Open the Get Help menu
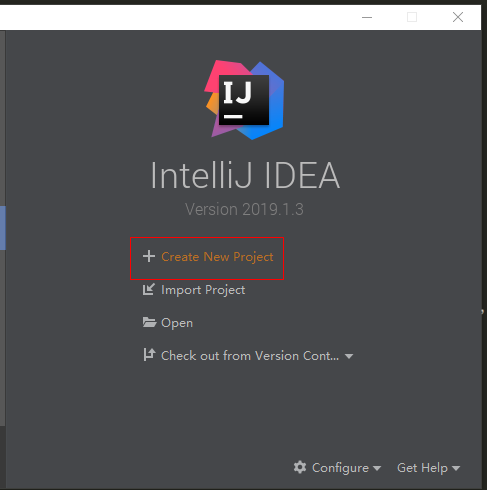The image size is (487, 490). 422,468
